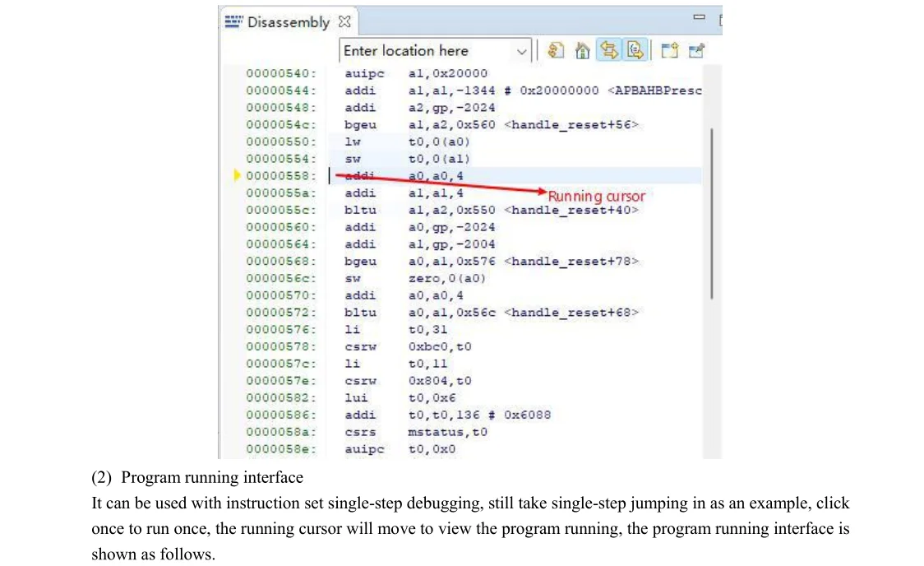The height and width of the screenshot is (566, 924).
Task: Click the csrw instruction at 00000578
Action: coord(360,346)
